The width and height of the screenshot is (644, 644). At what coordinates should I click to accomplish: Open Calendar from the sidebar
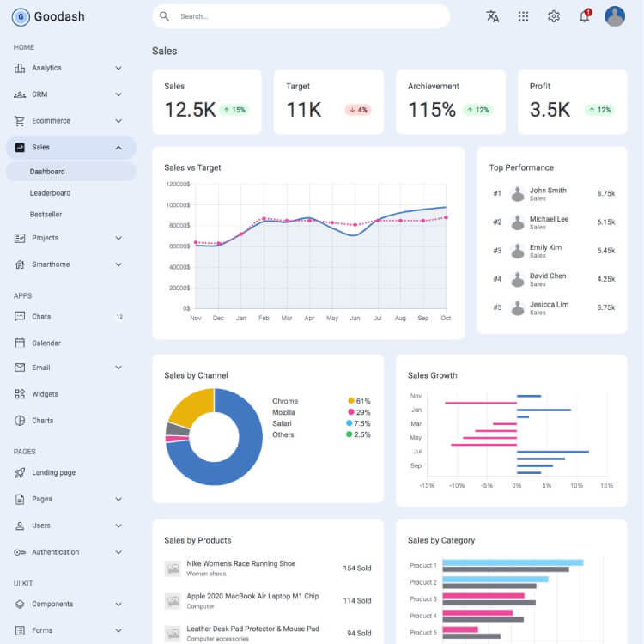coord(46,343)
